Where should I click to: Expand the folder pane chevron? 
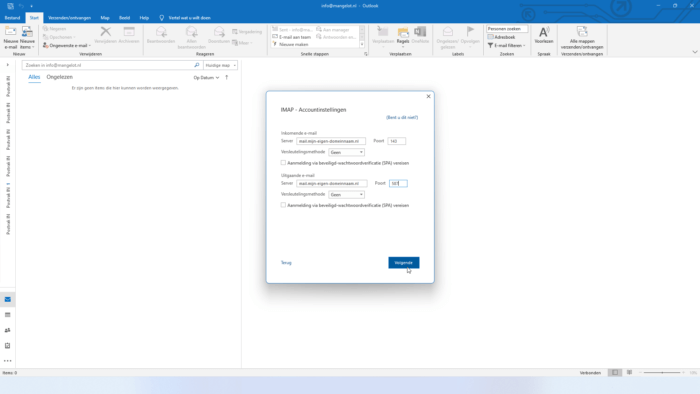8,65
